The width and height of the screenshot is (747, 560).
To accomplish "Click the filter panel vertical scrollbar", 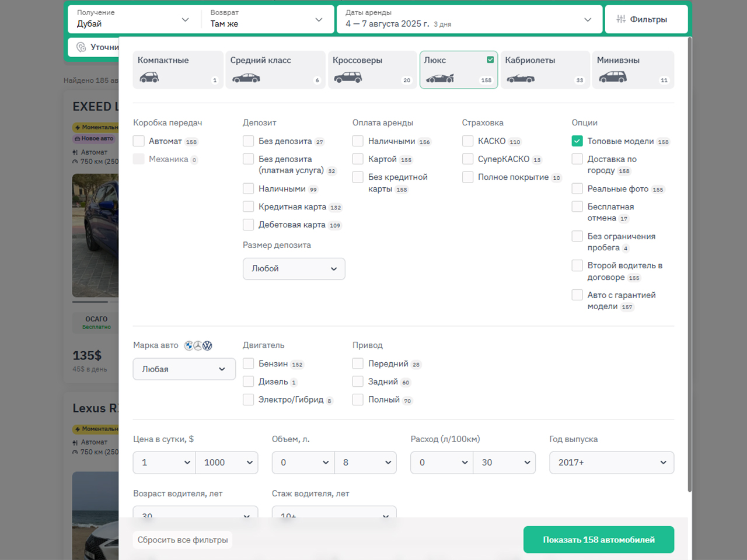I will click(x=690, y=264).
